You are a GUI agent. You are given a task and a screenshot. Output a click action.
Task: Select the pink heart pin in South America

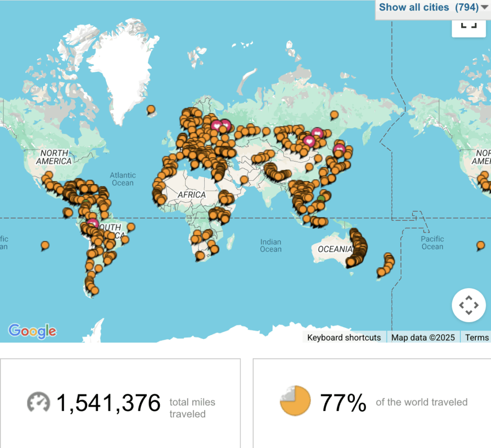(x=93, y=223)
